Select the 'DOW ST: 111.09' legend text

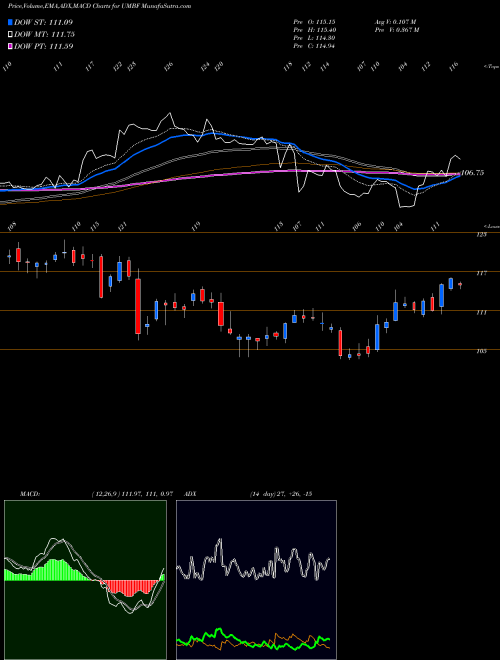click(43, 22)
